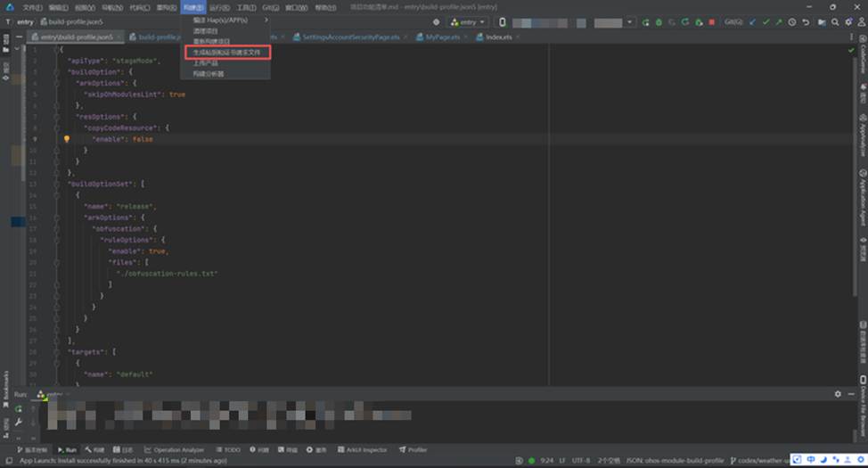This screenshot has height=468, width=868.
Task: Click the Git update project arrow
Action: coord(753,22)
